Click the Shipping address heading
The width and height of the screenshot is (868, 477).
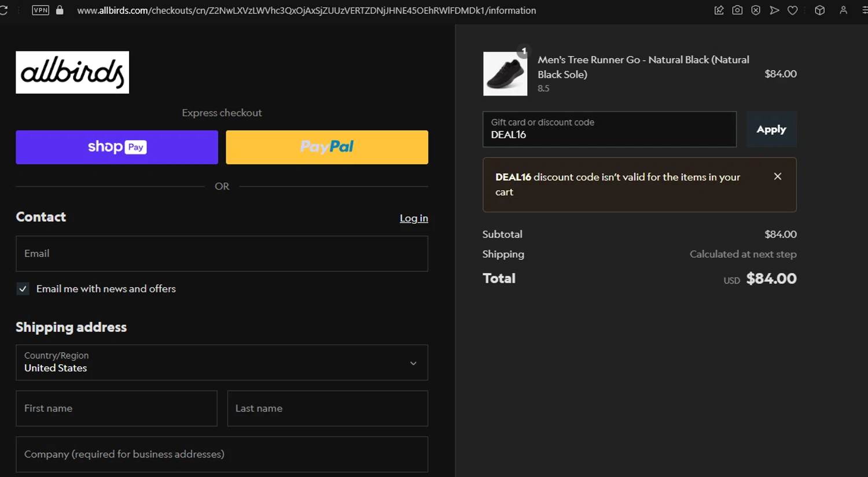click(x=71, y=327)
